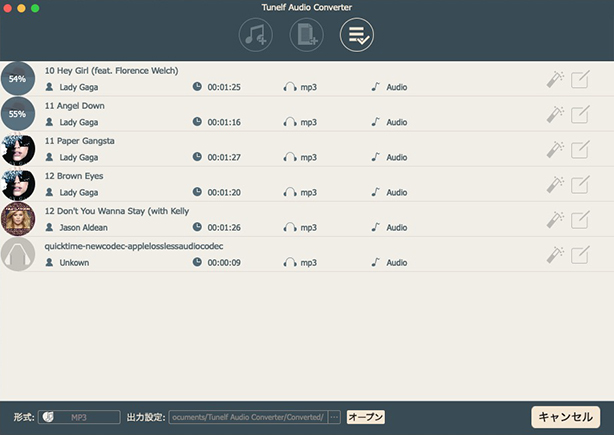Click edit tag icon for Don't You Wanna Stay
The image size is (614, 435).
(580, 220)
